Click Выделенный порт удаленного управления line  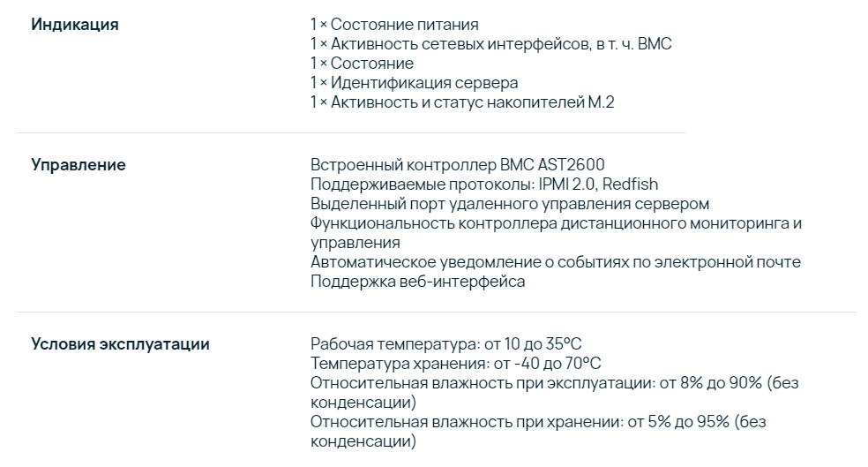coord(509,203)
